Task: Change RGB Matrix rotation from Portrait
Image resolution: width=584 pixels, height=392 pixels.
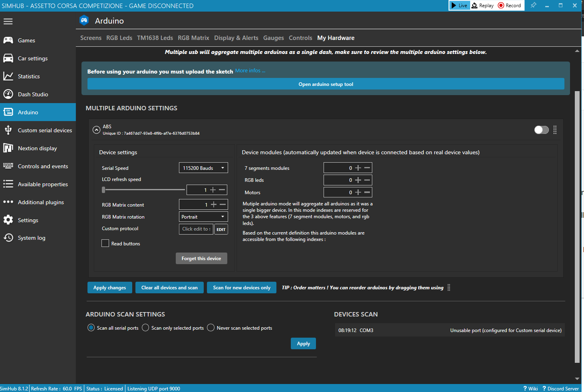Action: pos(203,216)
